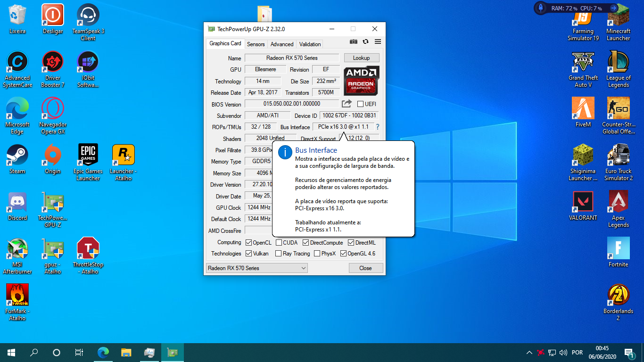Open Borderlands 2 shortcut
This screenshot has width=644, height=362.
tap(619, 303)
